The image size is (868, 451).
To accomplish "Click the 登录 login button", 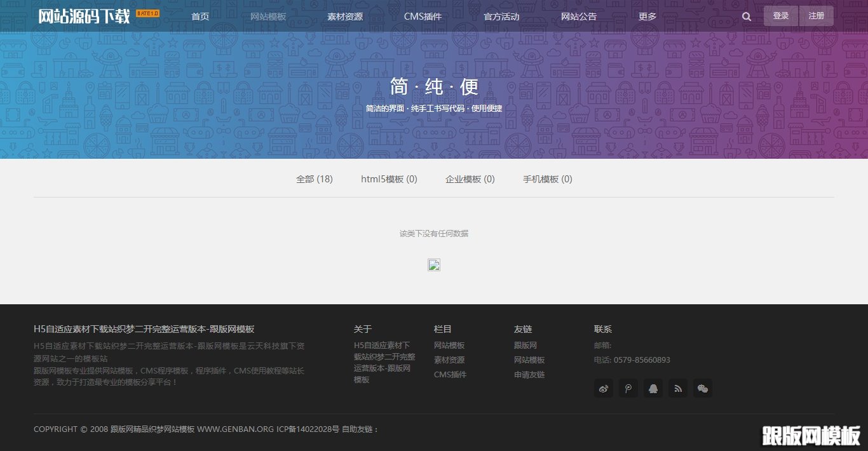I will click(x=780, y=15).
